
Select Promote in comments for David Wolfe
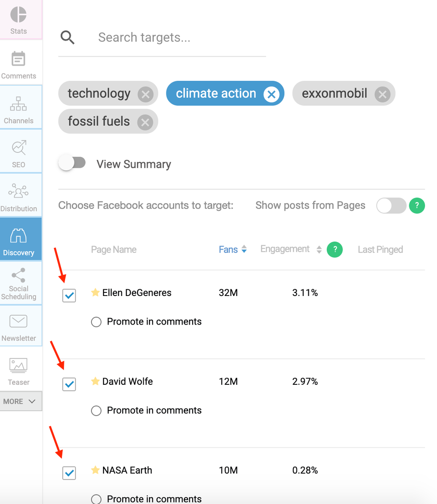(x=96, y=411)
